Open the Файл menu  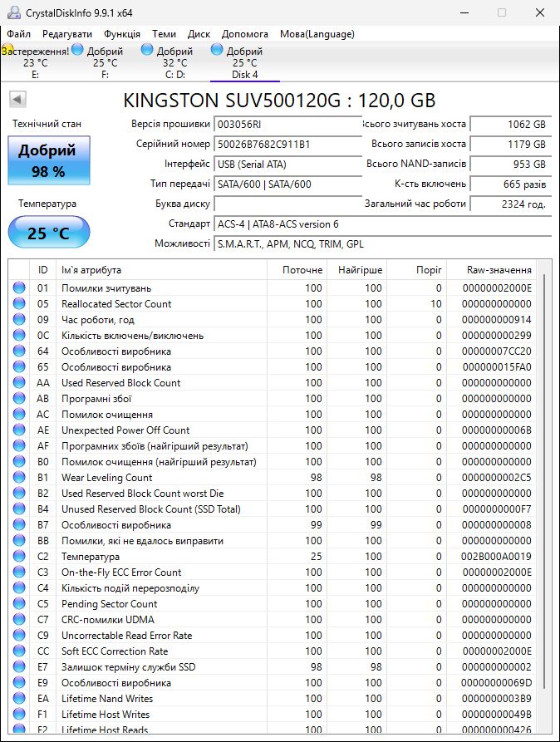18,34
